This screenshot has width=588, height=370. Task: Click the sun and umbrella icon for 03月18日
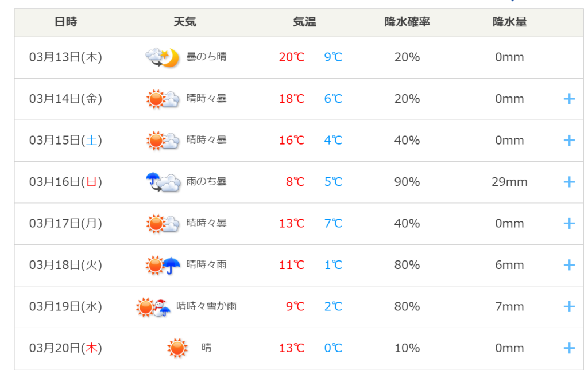(163, 265)
